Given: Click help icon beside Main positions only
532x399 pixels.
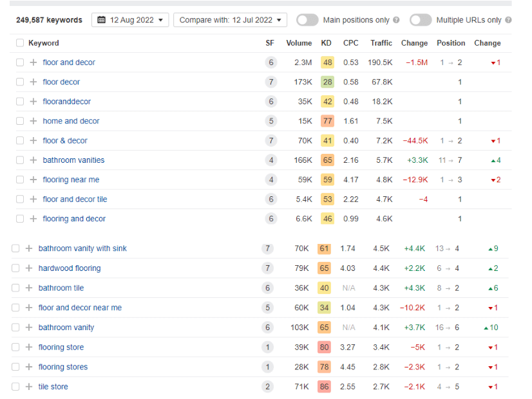Looking at the screenshot, I should [396, 20].
